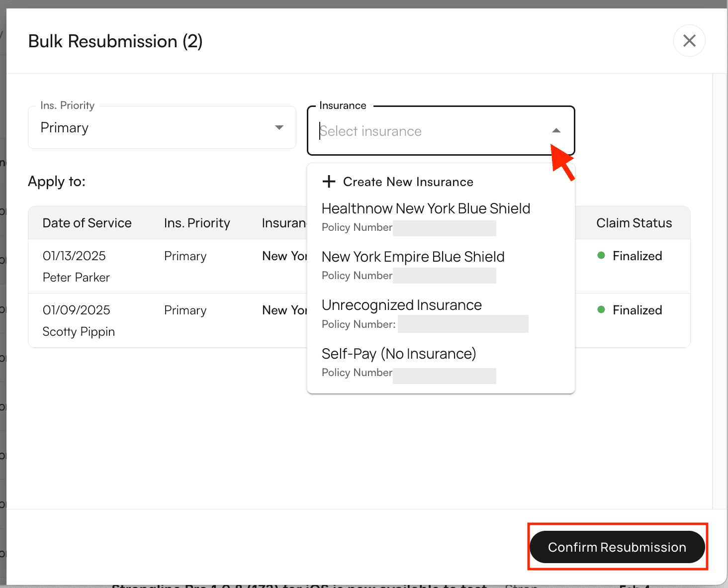The width and height of the screenshot is (728, 588).
Task: Click Confirm Resubmission button
Action: (617, 547)
